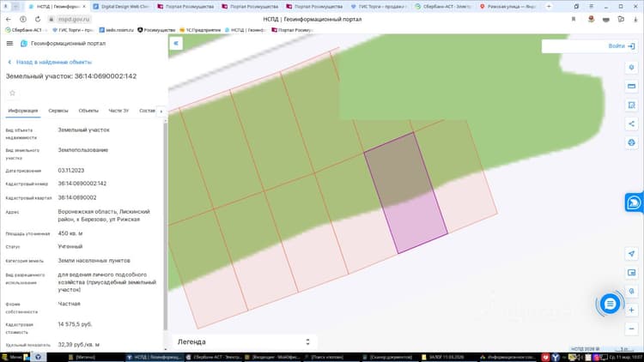
Task: Switch to Состав tab
Action: (x=147, y=111)
